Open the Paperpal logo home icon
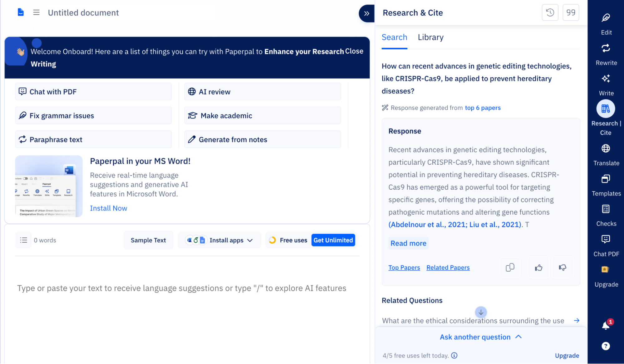 pyautogui.click(x=21, y=12)
